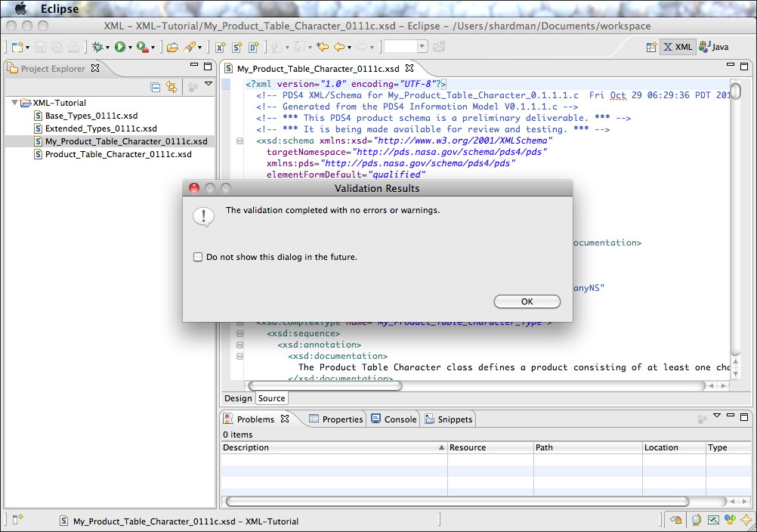Image resolution: width=757 pixels, height=532 pixels.
Task: Sort problems by Location column
Action: pyautogui.click(x=674, y=447)
